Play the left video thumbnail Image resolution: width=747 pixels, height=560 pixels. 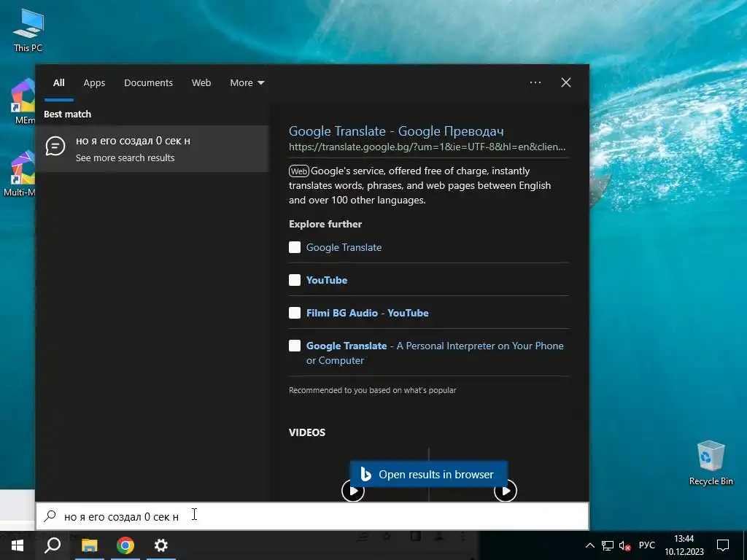pos(353,491)
